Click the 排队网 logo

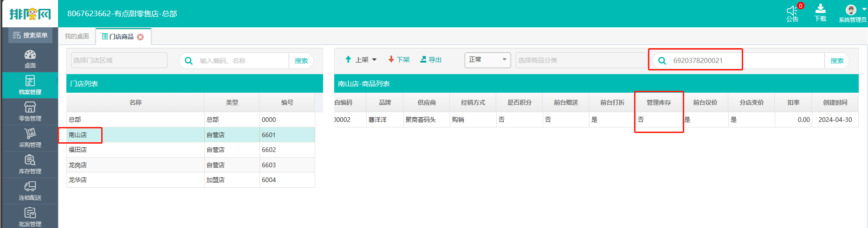pyautogui.click(x=30, y=14)
